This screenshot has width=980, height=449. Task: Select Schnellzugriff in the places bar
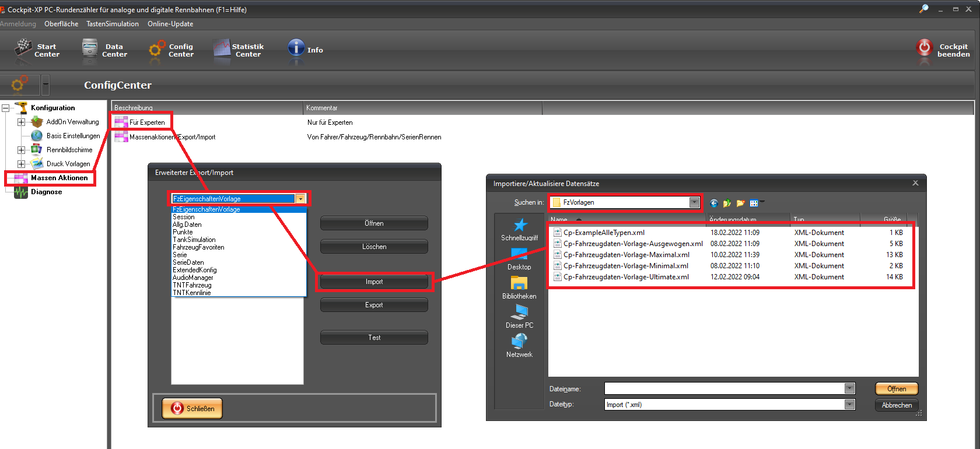[519, 230]
